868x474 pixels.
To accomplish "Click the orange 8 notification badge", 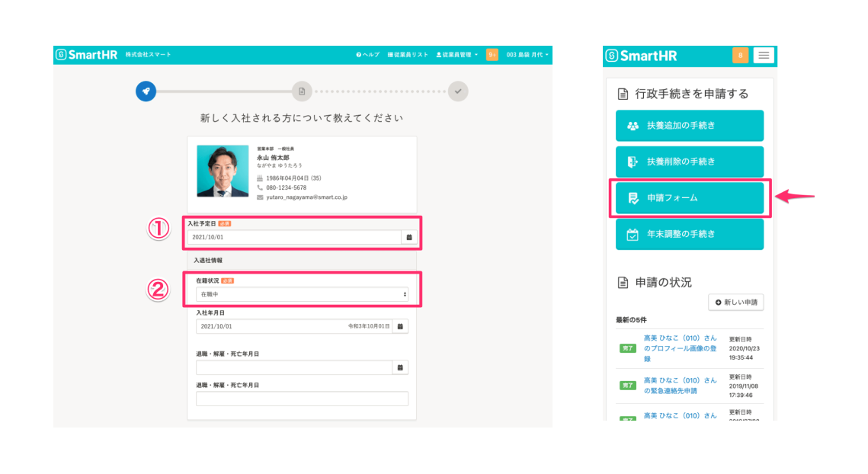I will [740, 56].
